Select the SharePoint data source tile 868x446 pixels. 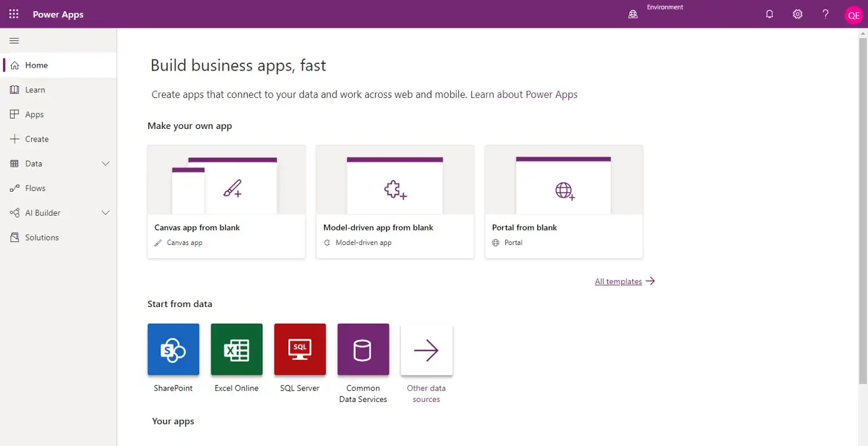pyautogui.click(x=174, y=349)
